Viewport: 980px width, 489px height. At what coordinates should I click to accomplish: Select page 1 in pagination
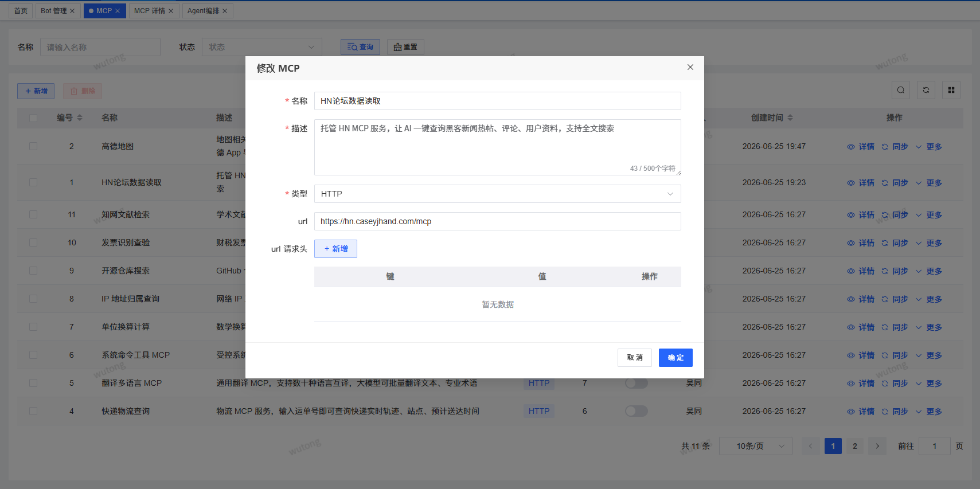click(833, 446)
